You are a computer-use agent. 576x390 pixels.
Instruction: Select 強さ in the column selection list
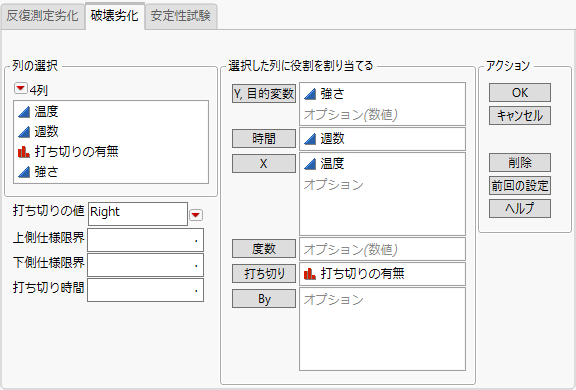coord(46,171)
